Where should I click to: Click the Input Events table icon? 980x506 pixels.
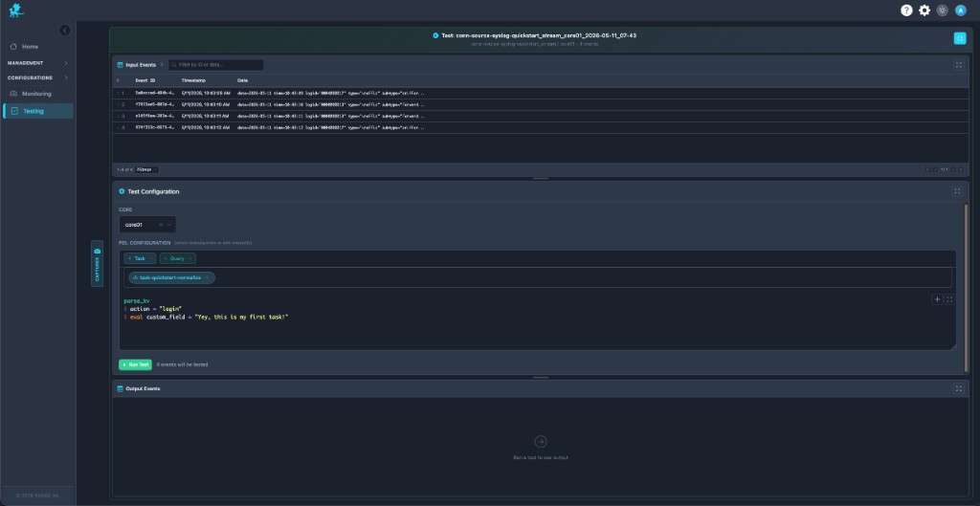[x=120, y=65]
